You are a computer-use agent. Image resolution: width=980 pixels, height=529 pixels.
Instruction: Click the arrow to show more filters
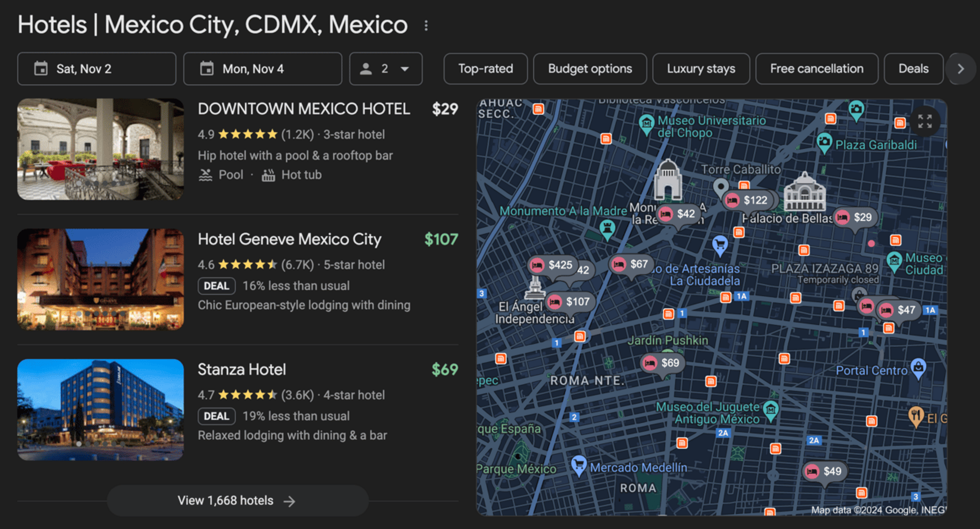point(961,69)
